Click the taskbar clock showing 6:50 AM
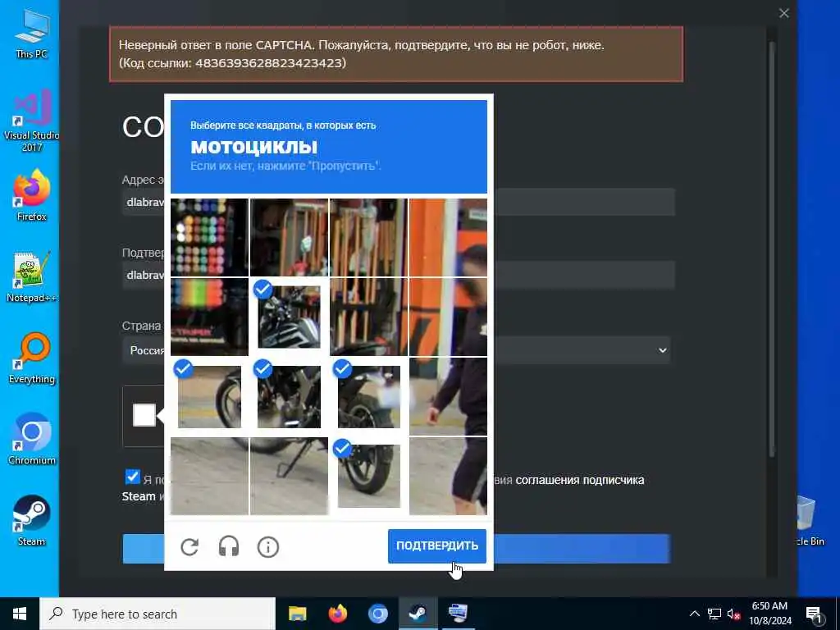This screenshot has width=840, height=630. pos(769,614)
